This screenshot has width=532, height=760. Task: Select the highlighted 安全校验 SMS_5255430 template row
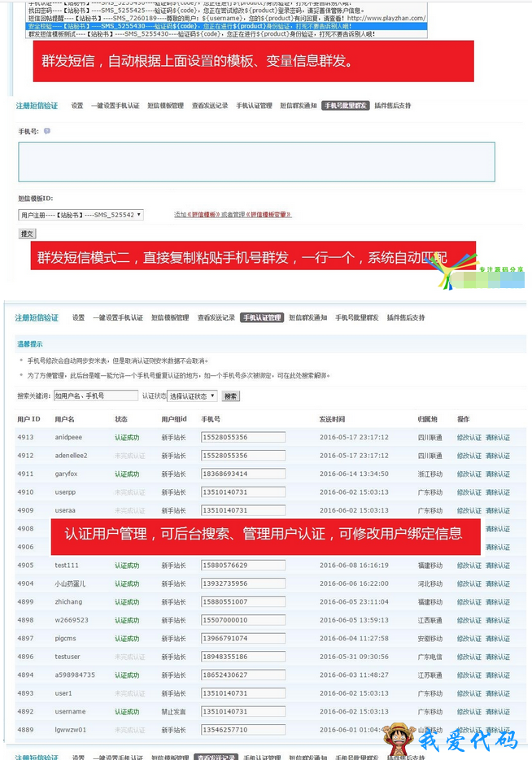tap(226, 26)
